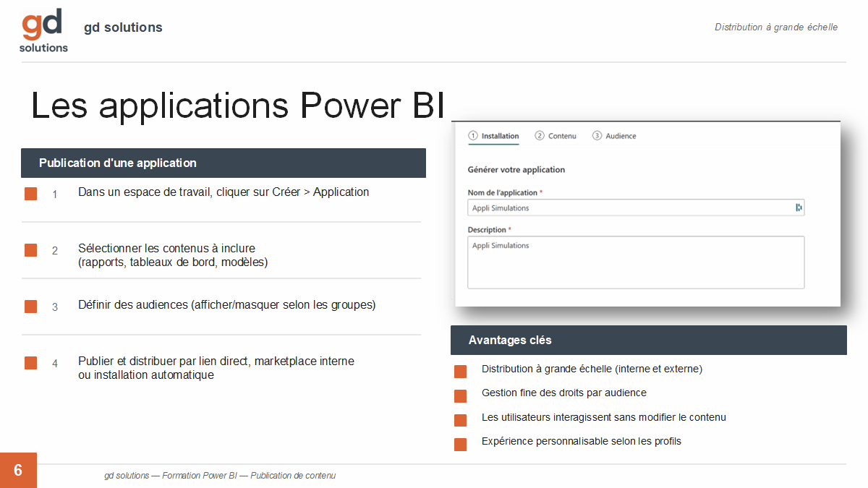The width and height of the screenshot is (868, 488).
Task: Click the bullet next to 'Distribution à grande échelle (interne'
Action: [460, 372]
